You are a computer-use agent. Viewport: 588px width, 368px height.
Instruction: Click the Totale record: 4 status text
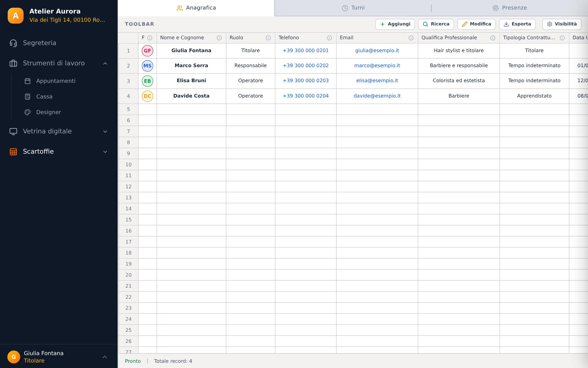click(x=173, y=361)
